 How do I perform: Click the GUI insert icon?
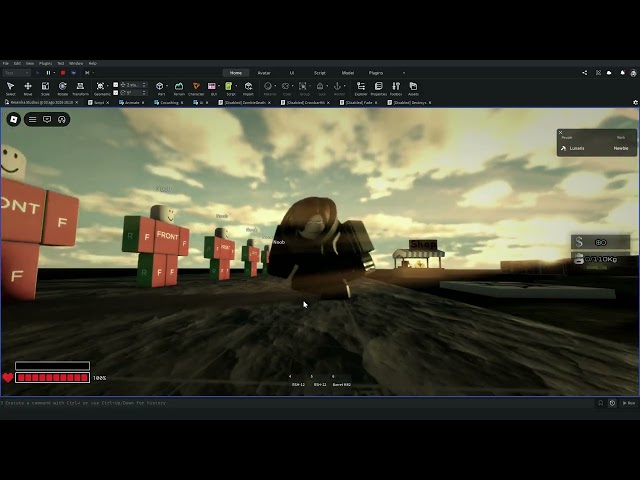coord(211,86)
